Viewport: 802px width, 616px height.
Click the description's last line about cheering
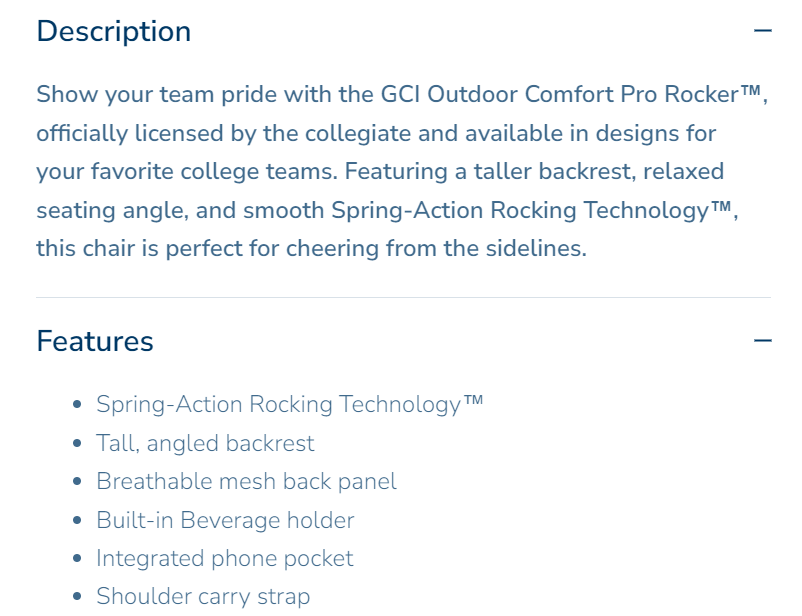coord(310,248)
